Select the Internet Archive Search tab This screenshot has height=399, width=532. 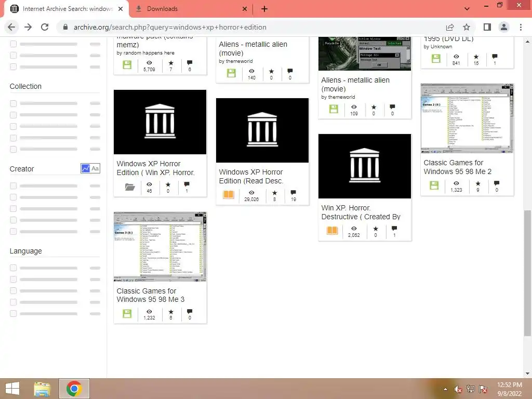pos(67,9)
